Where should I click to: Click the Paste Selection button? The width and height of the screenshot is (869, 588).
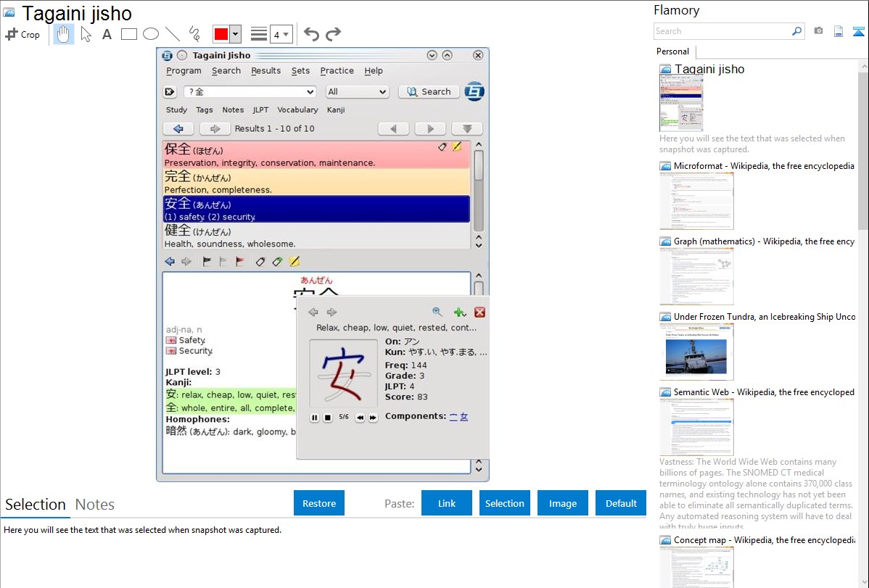tap(504, 503)
